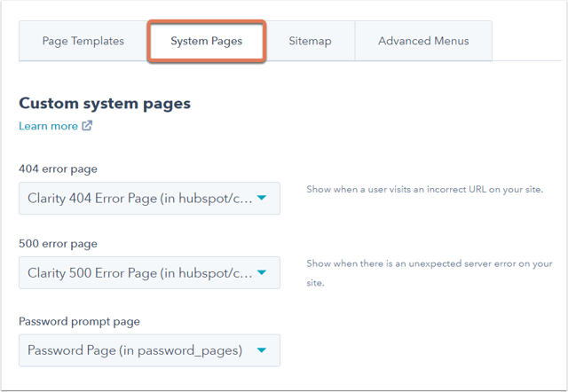
Task: Switch to the Page Templates tab
Action: [x=83, y=41]
